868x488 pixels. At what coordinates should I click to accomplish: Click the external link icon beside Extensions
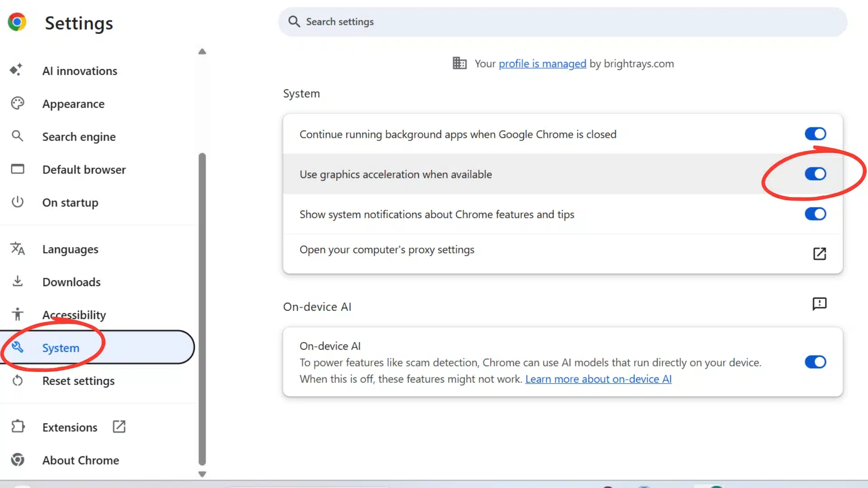(x=119, y=427)
